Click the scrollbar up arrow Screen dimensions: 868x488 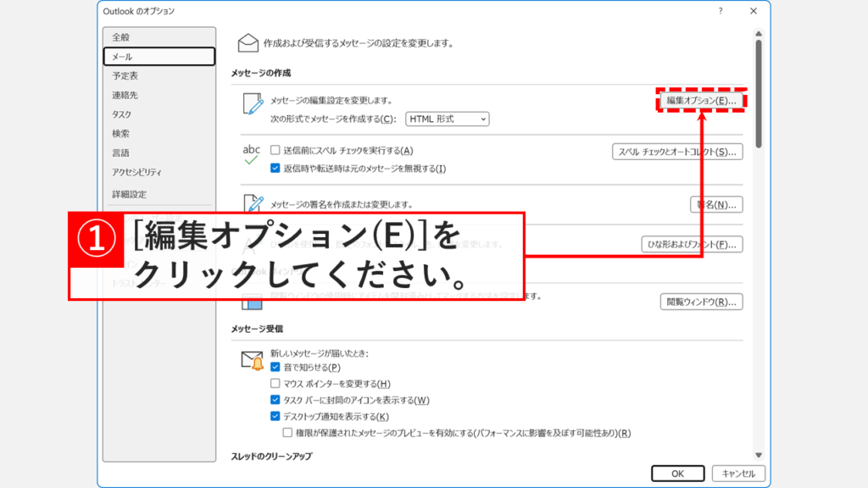click(x=759, y=32)
